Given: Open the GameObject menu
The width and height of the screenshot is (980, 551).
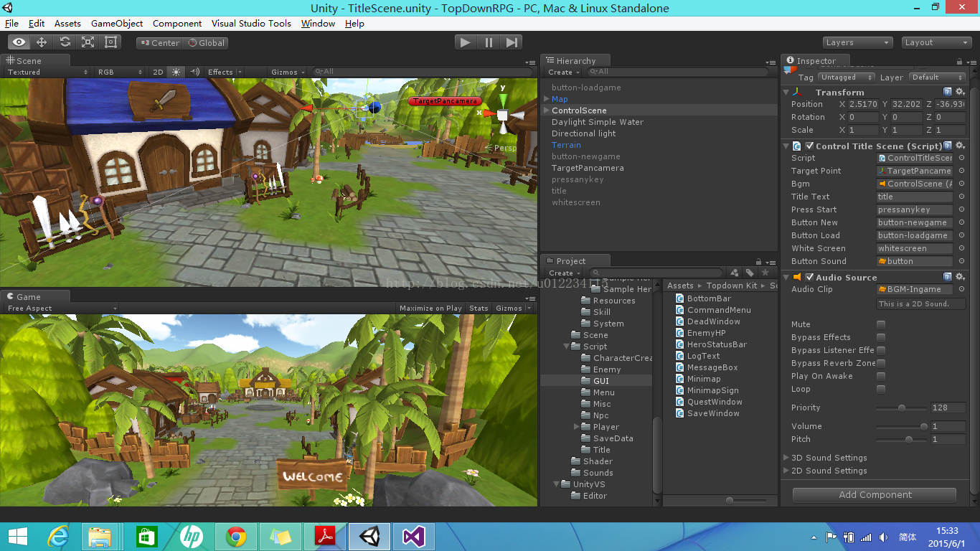Looking at the screenshot, I should pyautogui.click(x=116, y=23).
